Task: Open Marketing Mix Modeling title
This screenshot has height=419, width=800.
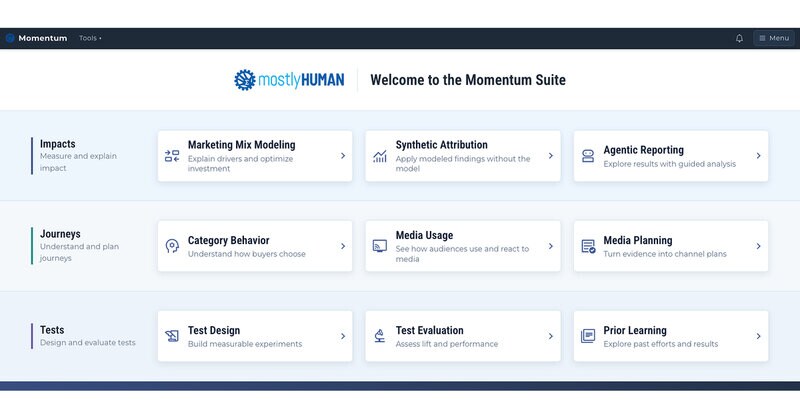Action: [x=241, y=145]
